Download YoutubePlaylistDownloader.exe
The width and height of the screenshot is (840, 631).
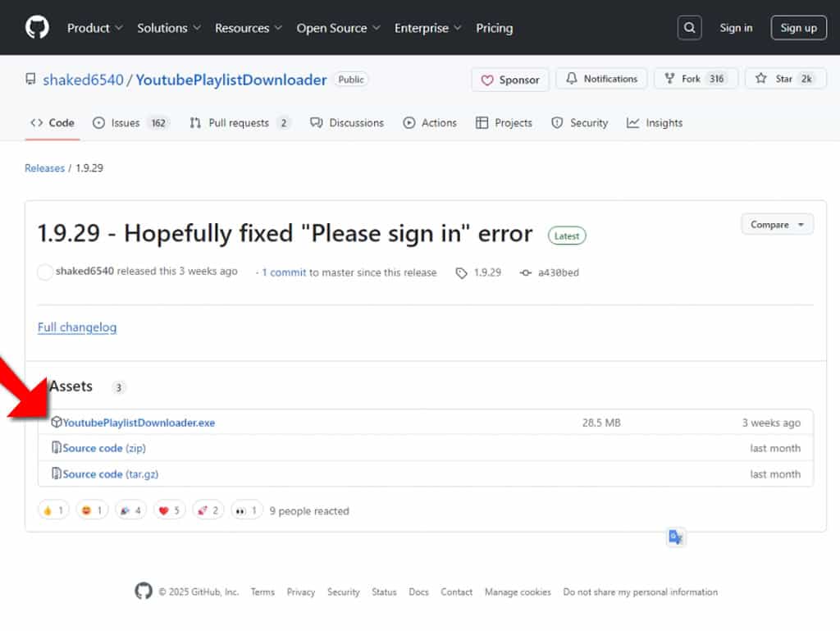(x=139, y=423)
